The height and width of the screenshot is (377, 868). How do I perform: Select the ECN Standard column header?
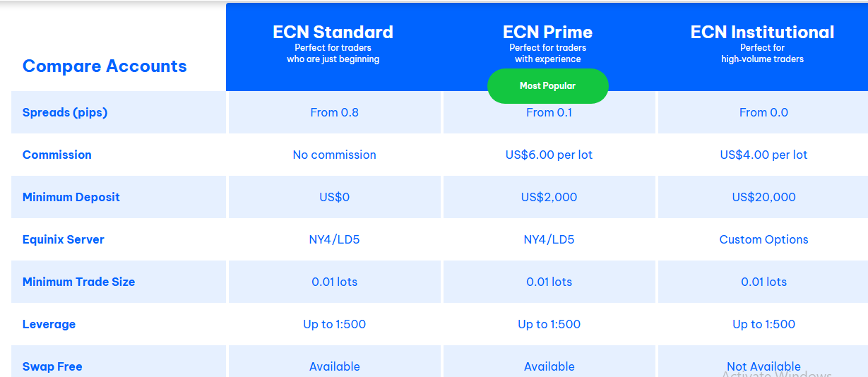pyautogui.click(x=333, y=32)
